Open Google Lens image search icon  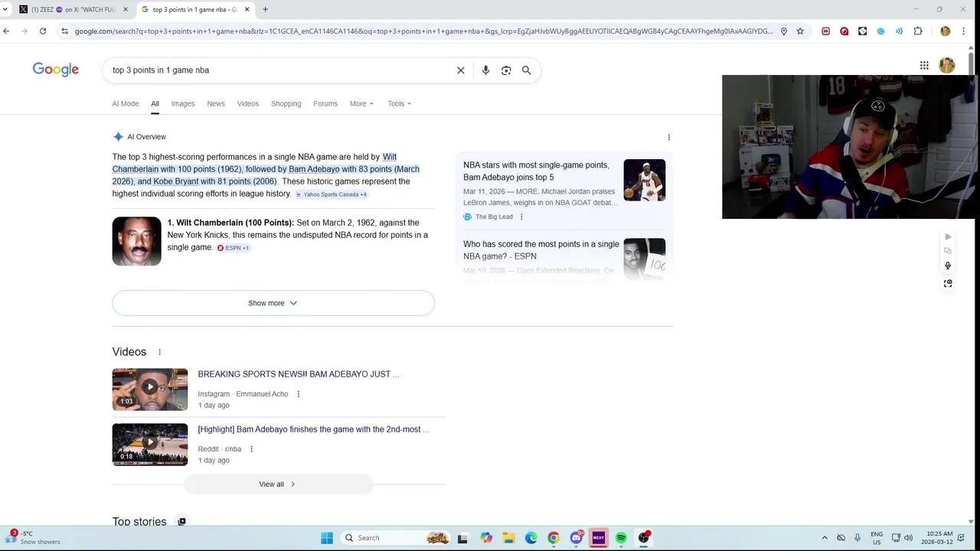(x=506, y=70)
